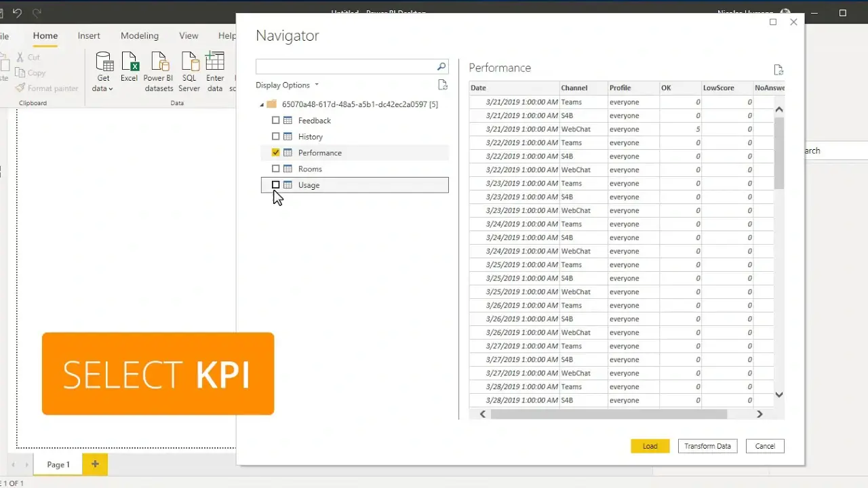The height and width of the screenshot is (488, 868).
Task: Close the Navigator dialog
Action: point(793,22)
